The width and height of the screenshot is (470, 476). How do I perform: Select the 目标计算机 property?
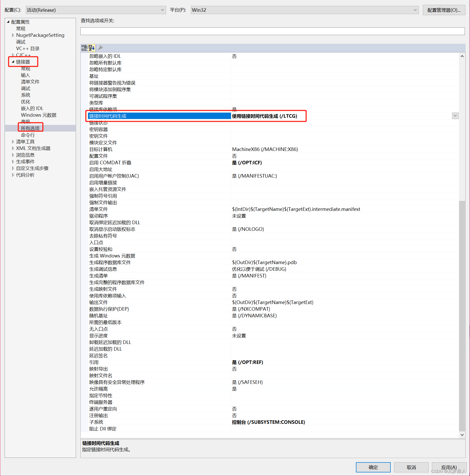pyautogui.click(x=101, y=149)
